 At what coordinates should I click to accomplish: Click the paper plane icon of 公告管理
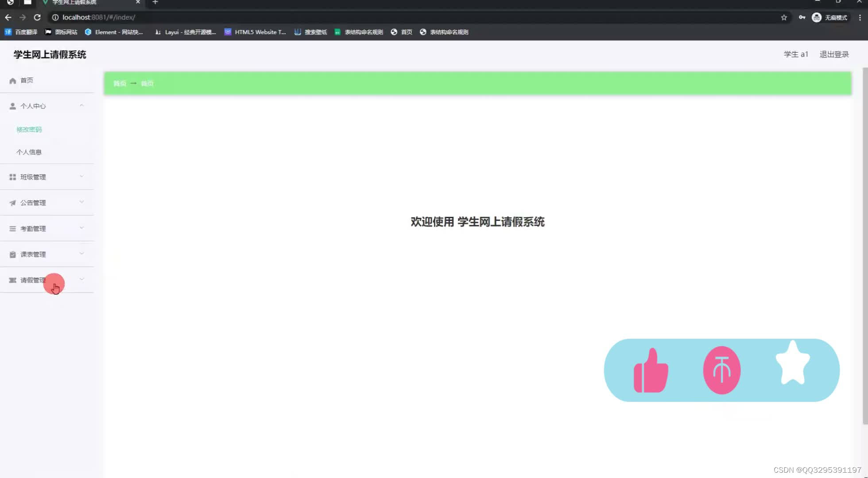[12, 203]
